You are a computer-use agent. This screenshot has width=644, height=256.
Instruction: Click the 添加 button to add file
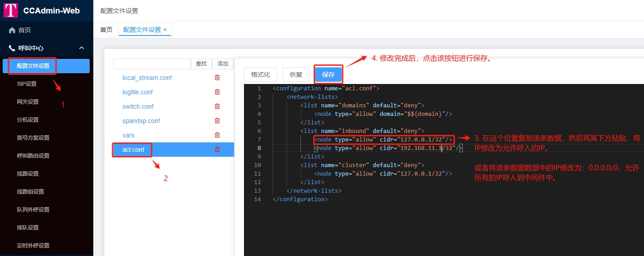click(x=223, y=64)
